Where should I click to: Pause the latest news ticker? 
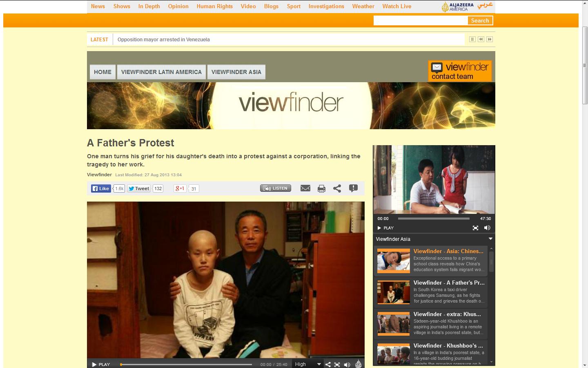tap(472, 39)
